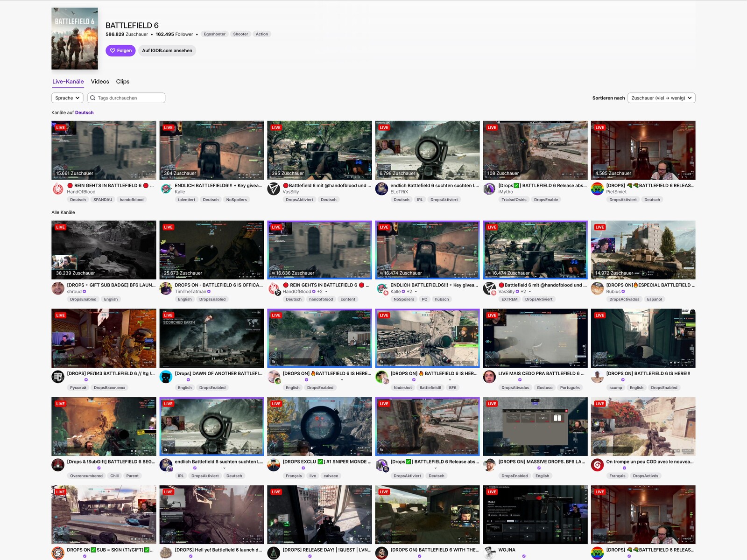Open the SCORCHED EARTH stream thumbnail
747x560 pixels.
[211, 338]
